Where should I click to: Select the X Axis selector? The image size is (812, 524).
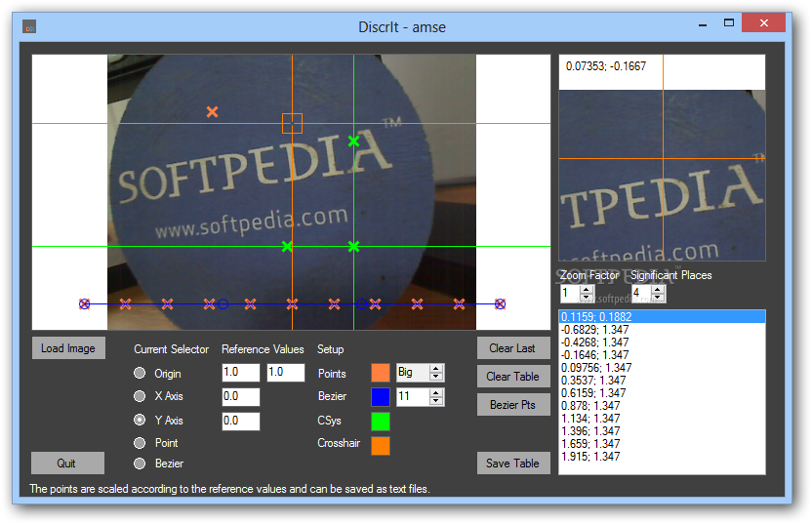coord(140,396)
